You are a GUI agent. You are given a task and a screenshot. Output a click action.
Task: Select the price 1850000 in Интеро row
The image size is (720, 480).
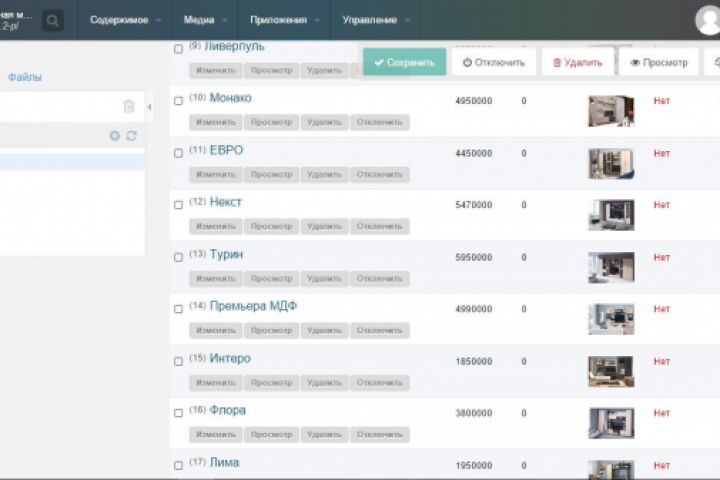pos(473,361)
